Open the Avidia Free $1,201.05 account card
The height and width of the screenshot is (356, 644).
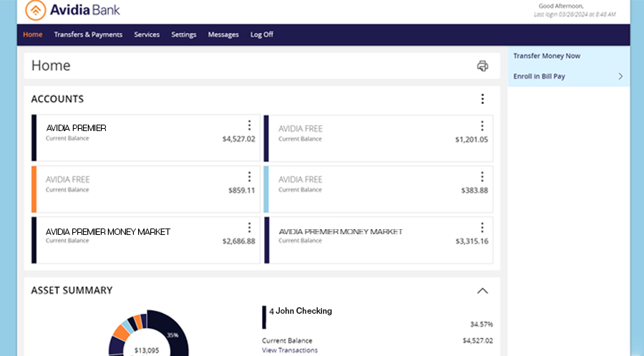379,138
